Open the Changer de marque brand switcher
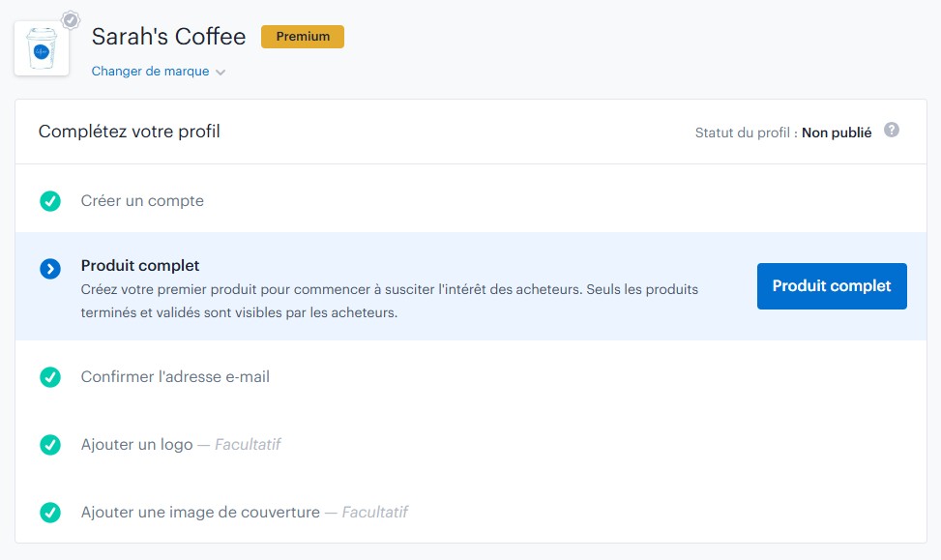The width and height of the screenshot is (941, 560). coord(150,72)
